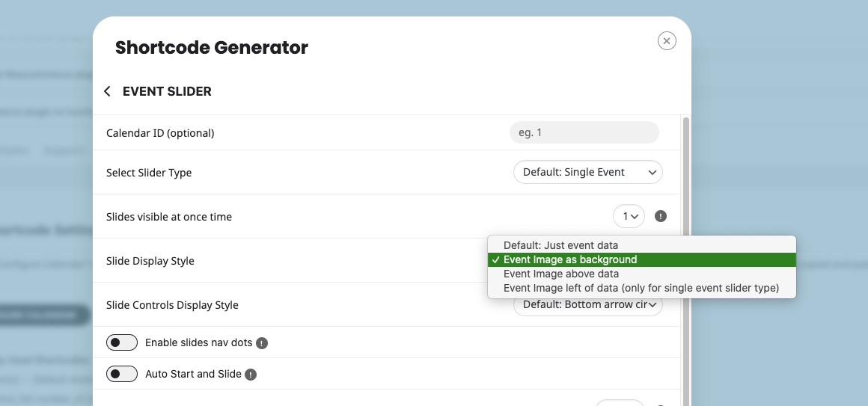
Task: Close the Shortcode Generator dialog
Action: click(667, 41)
